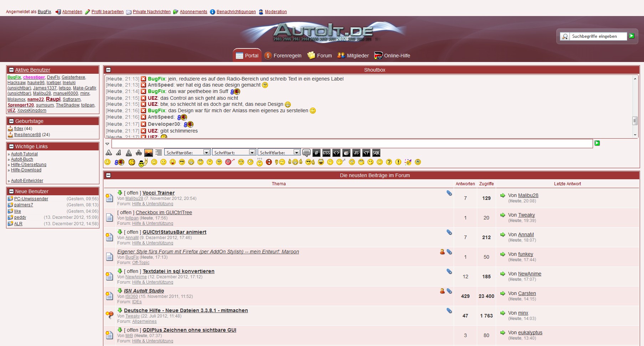Toggle bold text formatting in shoutbox
This screenshot has height=346, width=644.
109,153
